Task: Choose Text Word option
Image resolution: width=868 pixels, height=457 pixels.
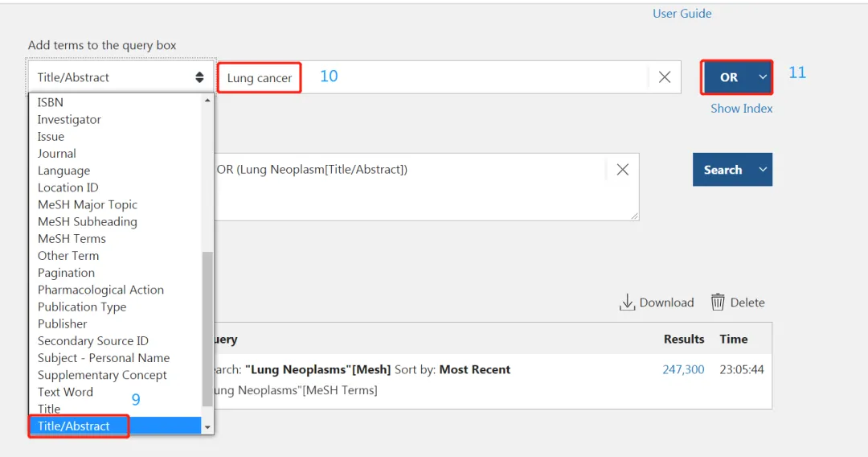Action: [116, 392]
